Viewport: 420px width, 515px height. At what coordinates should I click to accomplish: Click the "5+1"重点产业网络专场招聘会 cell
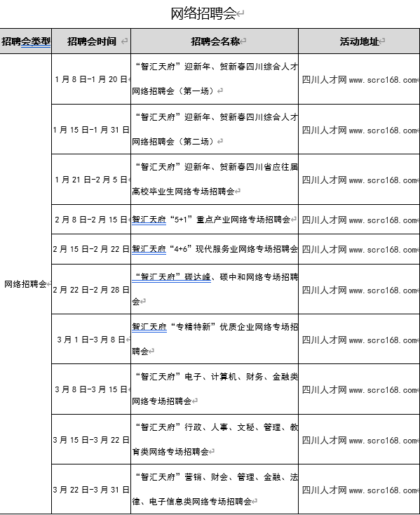215,220
